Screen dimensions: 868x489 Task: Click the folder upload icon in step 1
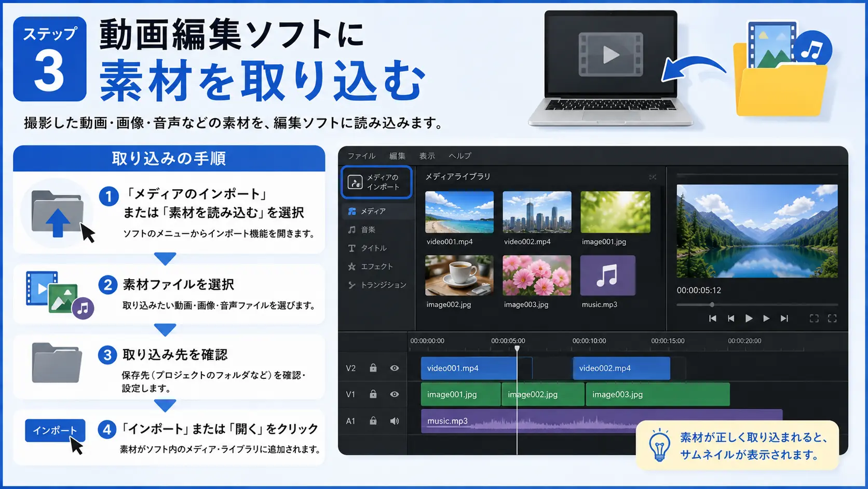(57, 214)
